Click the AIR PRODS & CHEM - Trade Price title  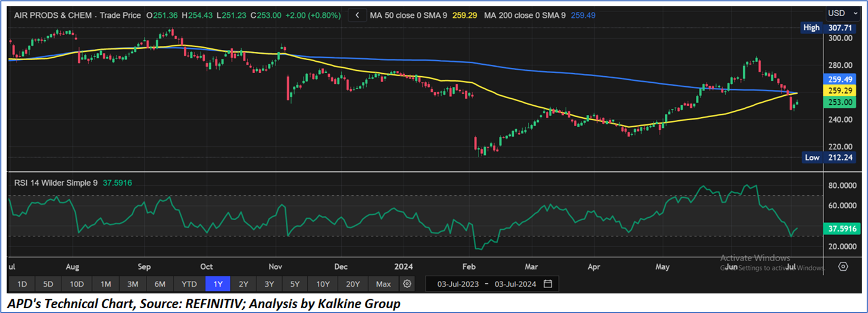(x=77, y=15)
